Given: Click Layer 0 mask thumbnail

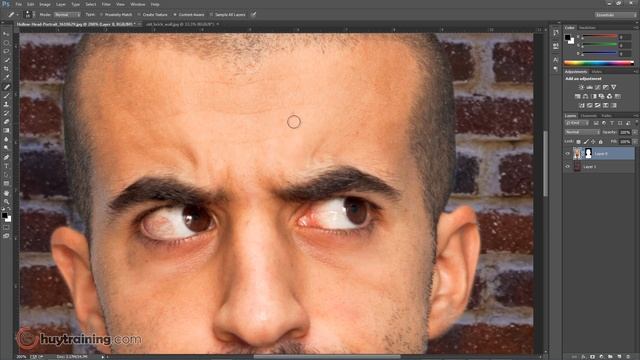Looking at the screenshot, I should [x=588, y=153].
